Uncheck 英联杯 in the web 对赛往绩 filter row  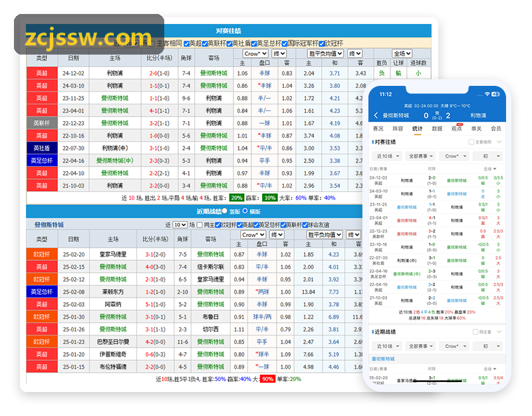(x=205, y=43)
